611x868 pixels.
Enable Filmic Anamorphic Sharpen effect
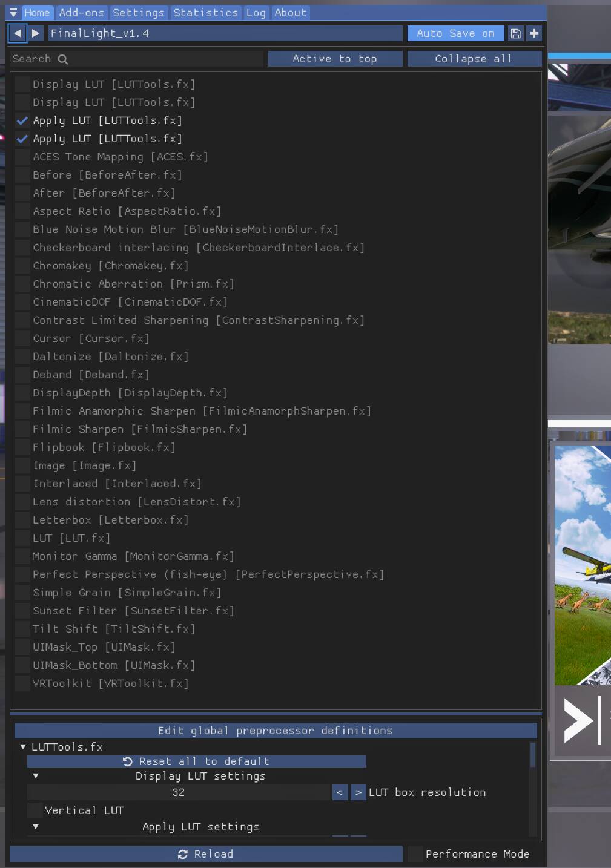point(22,411)
